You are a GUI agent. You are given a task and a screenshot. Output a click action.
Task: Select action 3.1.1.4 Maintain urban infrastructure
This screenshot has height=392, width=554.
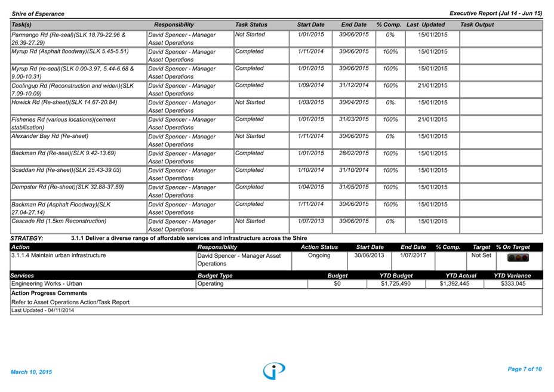click(59, 255)
